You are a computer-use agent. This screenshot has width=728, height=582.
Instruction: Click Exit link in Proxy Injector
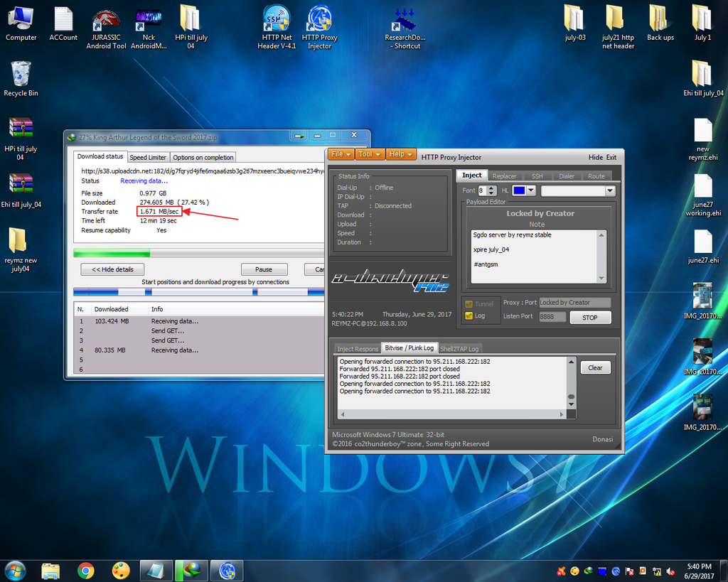tap(611, 157)
